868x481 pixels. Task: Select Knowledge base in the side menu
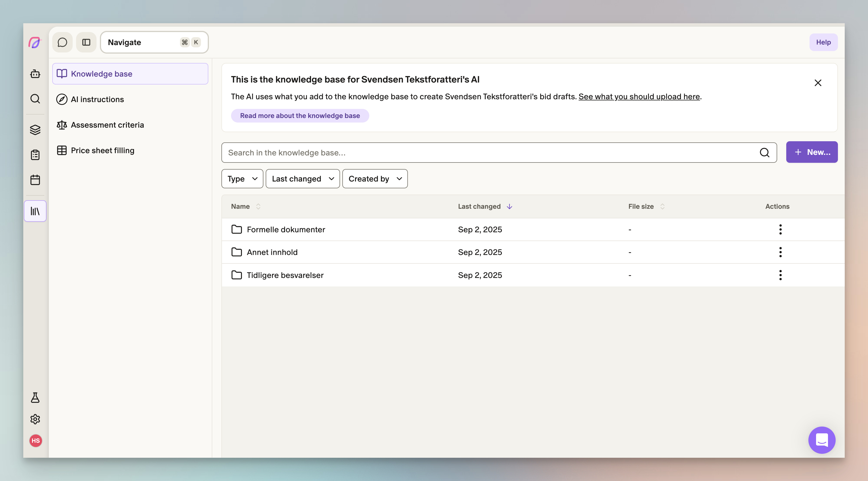[x=130, y=74]
